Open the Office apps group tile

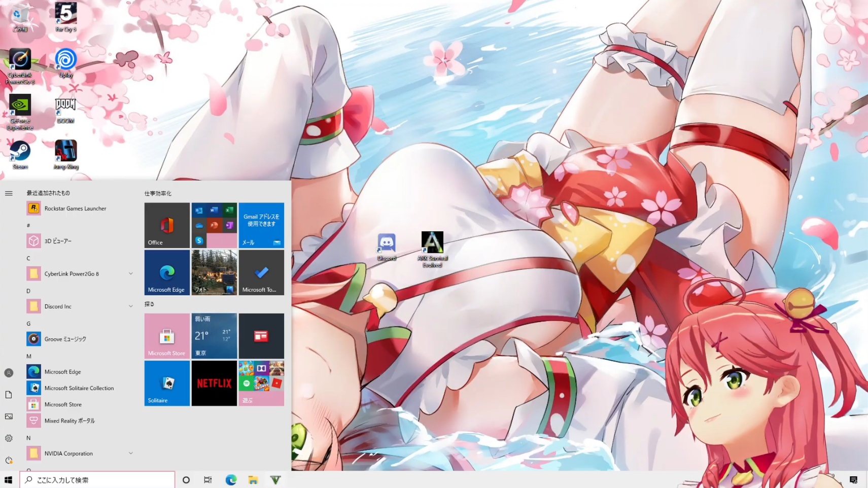coord(214,225)
